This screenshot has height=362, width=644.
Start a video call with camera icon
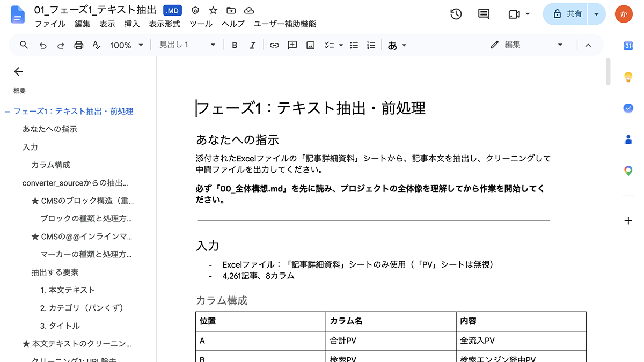514,14
